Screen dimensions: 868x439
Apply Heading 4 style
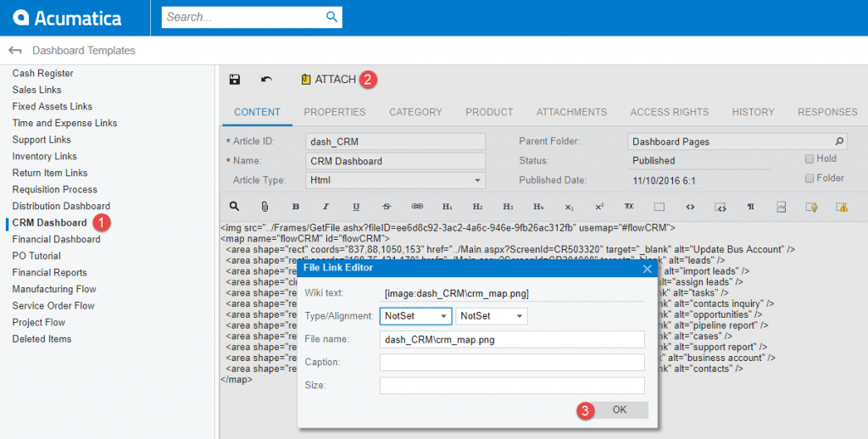[x=538, y=207]
